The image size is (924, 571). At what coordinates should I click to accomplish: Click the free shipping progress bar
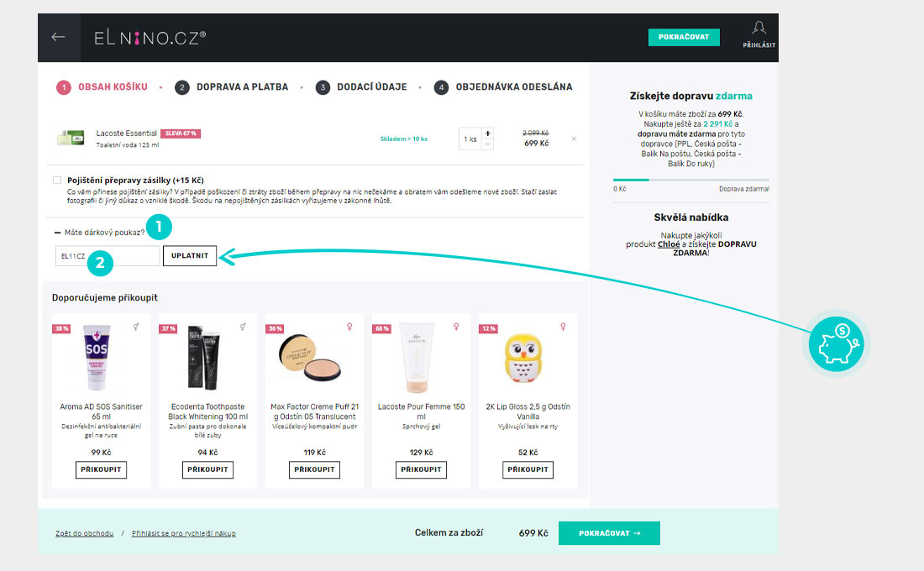point(690,180)
